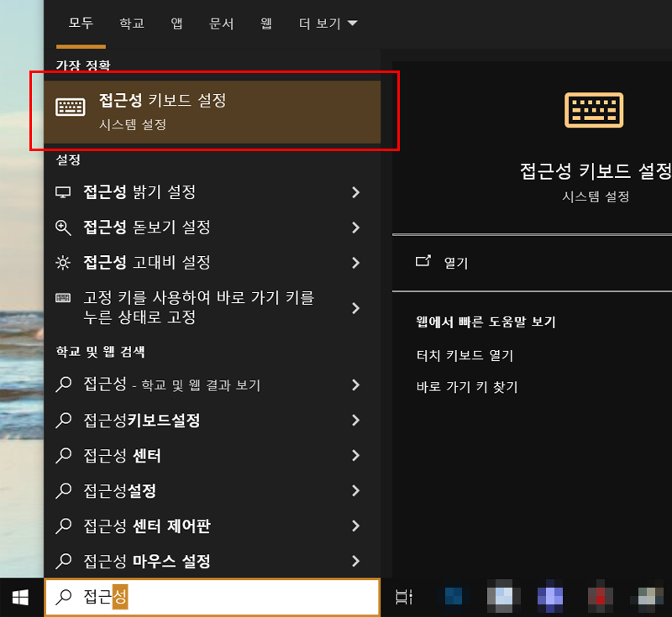The width and height of the screenshot is (672, 617).
Task: Expand the 접근성설정 search suggestion chevron
Action: (x=356, y=491)
